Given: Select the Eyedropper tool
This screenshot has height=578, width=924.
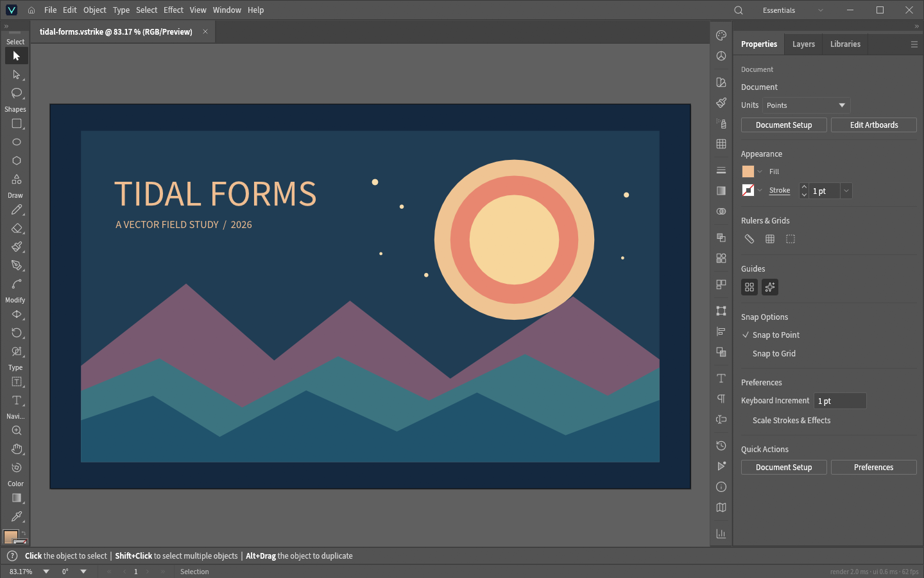Looking at the screenshot, I should coord(16,516).
